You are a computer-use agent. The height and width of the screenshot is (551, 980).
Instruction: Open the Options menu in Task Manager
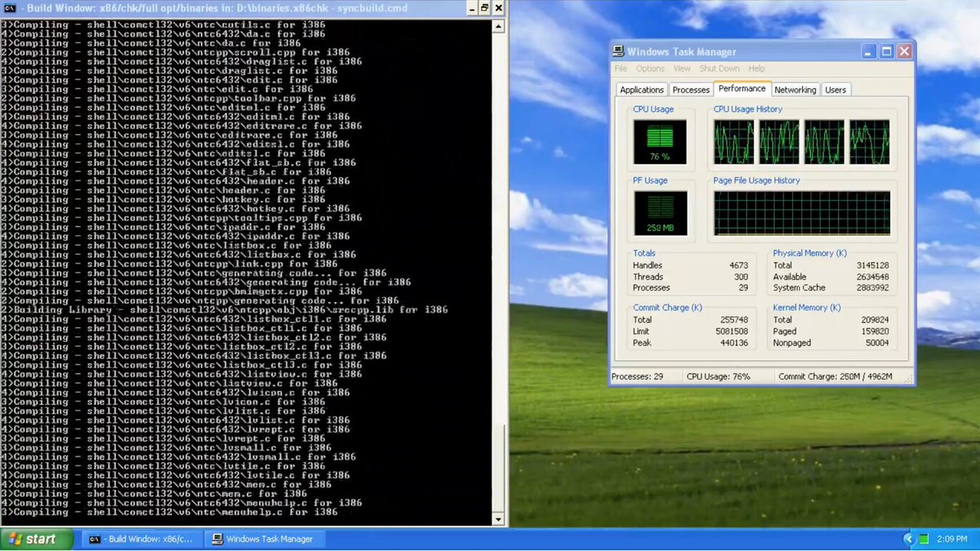pos(650,69)
